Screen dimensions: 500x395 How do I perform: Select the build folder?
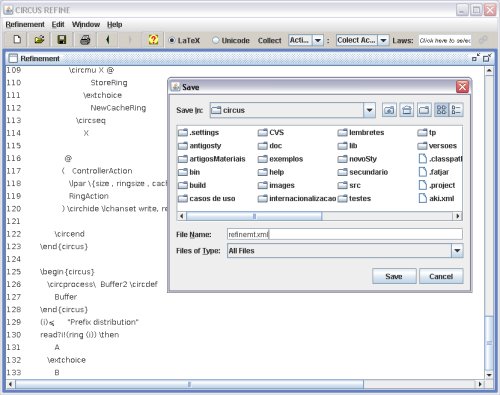[192, 185]
